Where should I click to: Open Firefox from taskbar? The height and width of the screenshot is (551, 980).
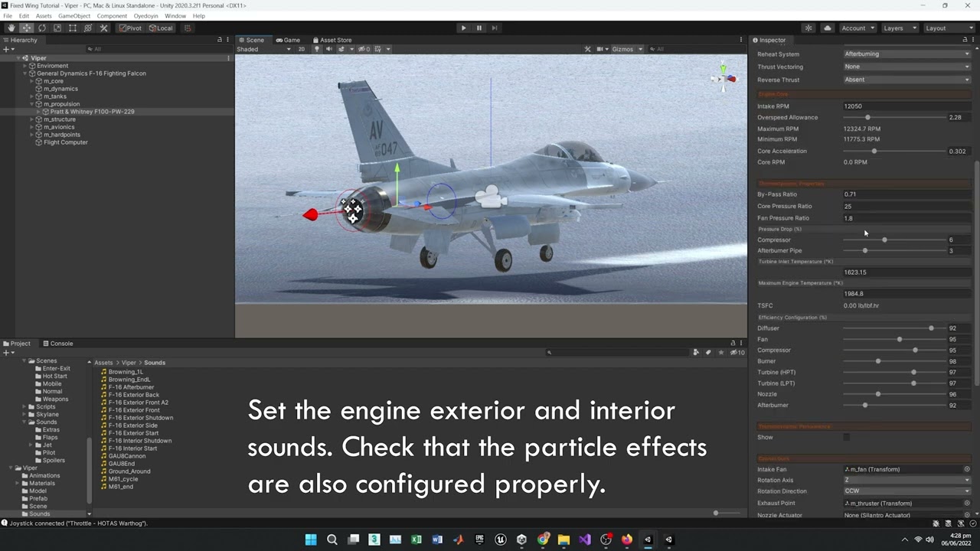pos(627,540)
